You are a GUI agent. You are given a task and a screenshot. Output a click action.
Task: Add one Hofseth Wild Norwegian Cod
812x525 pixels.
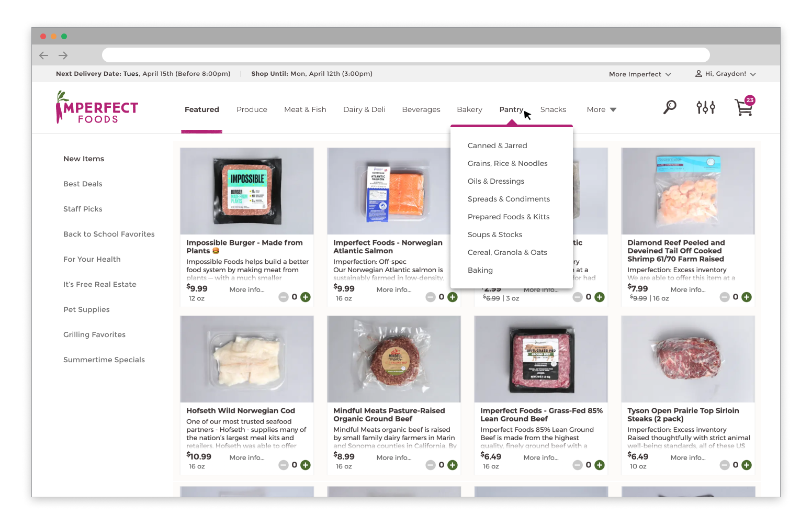(x=306, y=465)
